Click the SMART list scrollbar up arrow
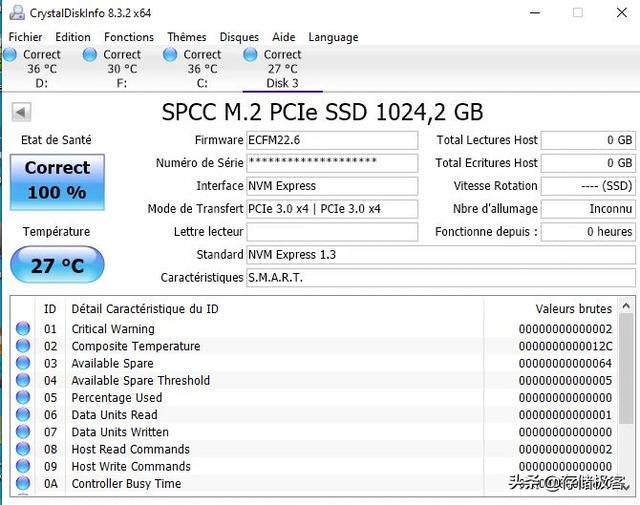 [627, 305]
